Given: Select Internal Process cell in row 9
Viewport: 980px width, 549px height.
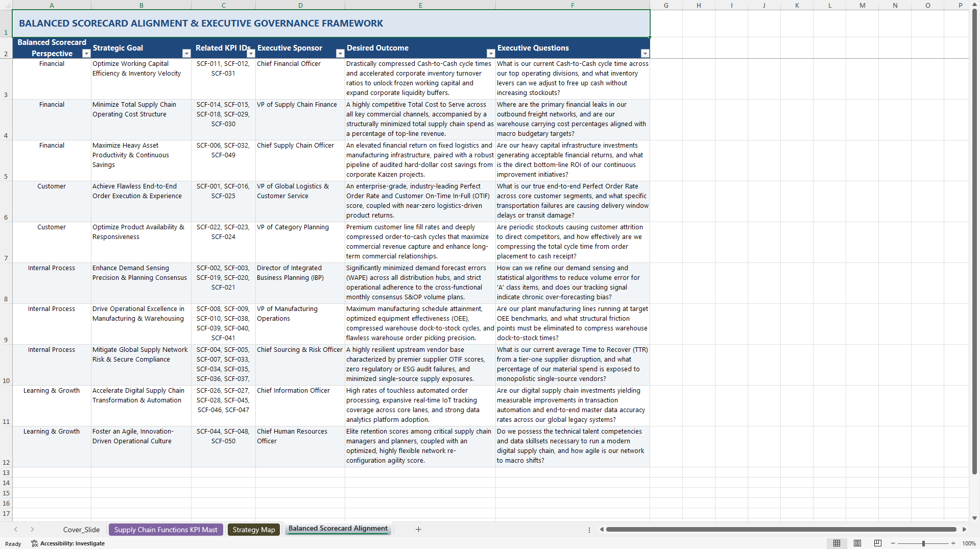Looking at the screenshot, I should tap(52, 324).
